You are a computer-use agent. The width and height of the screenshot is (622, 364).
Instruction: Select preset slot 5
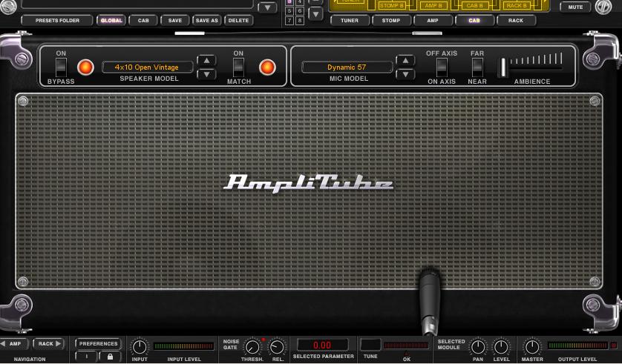click(289, 10)
